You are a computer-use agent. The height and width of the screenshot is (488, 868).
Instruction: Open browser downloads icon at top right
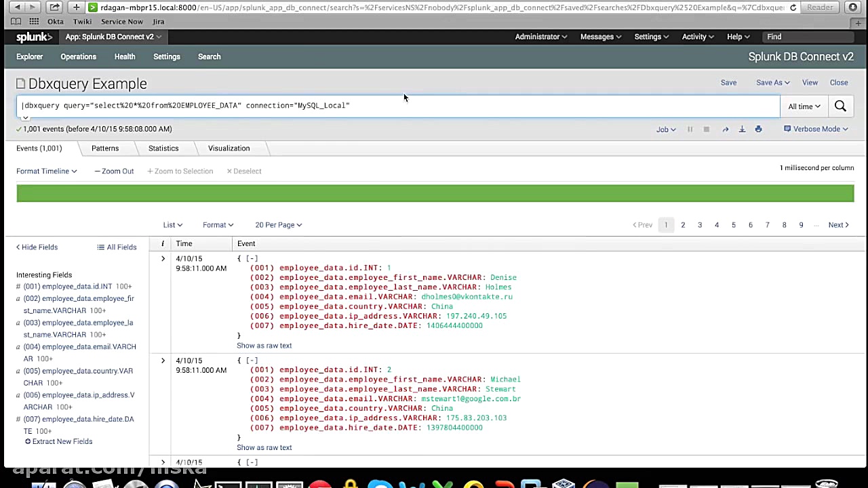pos(853,7)
